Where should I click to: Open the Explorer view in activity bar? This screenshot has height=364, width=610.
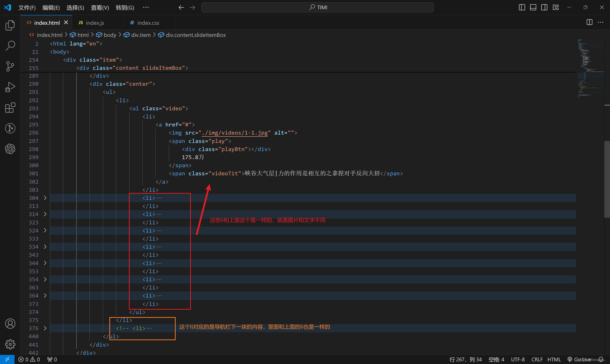click(10, 25)
